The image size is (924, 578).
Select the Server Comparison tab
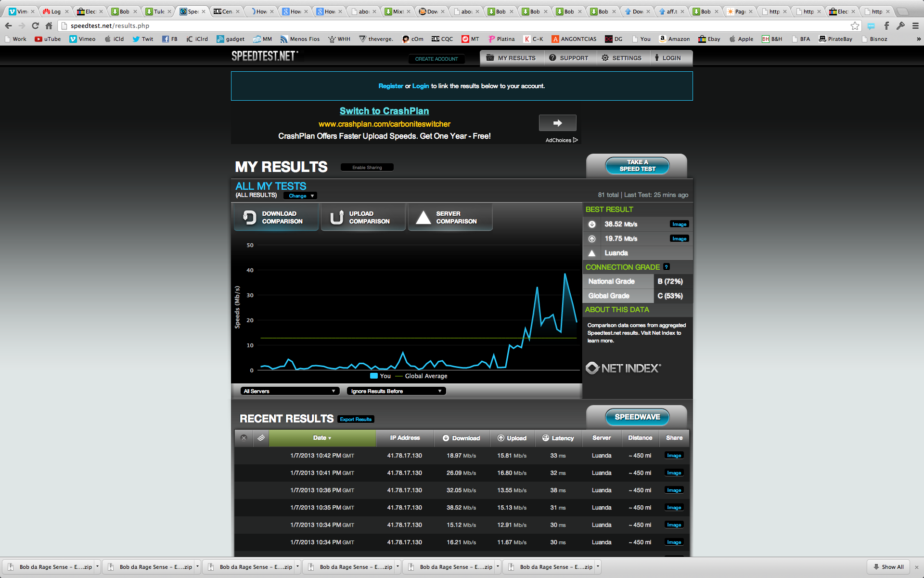[450, 217]
